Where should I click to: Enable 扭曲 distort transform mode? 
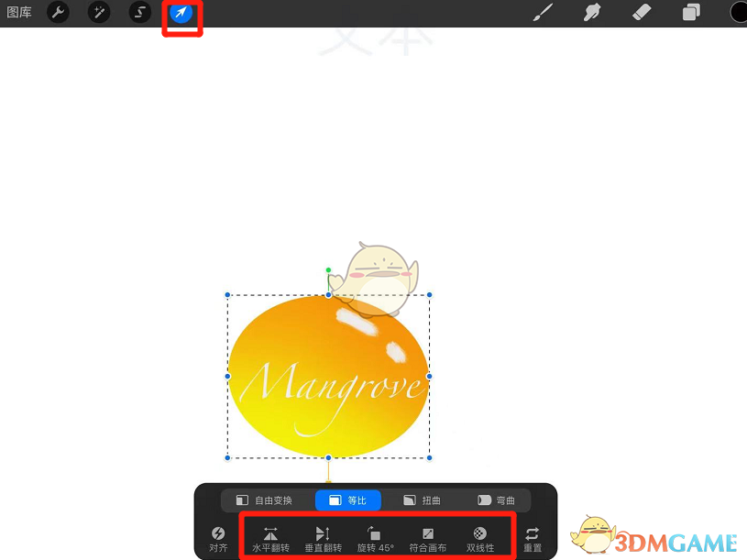[423, 500]
